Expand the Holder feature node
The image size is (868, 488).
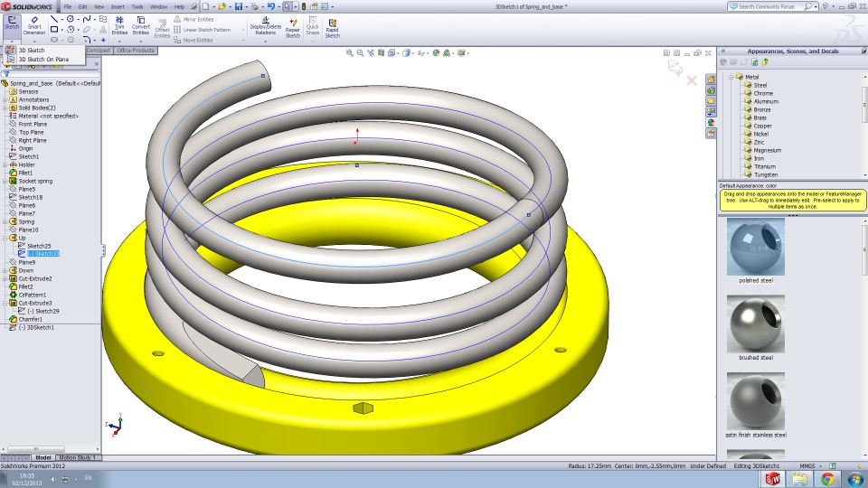(x=5, y=164)
